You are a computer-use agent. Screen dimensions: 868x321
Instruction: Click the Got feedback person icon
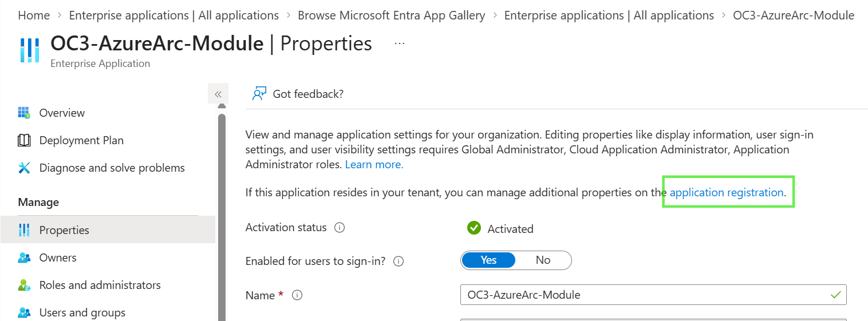259,94
